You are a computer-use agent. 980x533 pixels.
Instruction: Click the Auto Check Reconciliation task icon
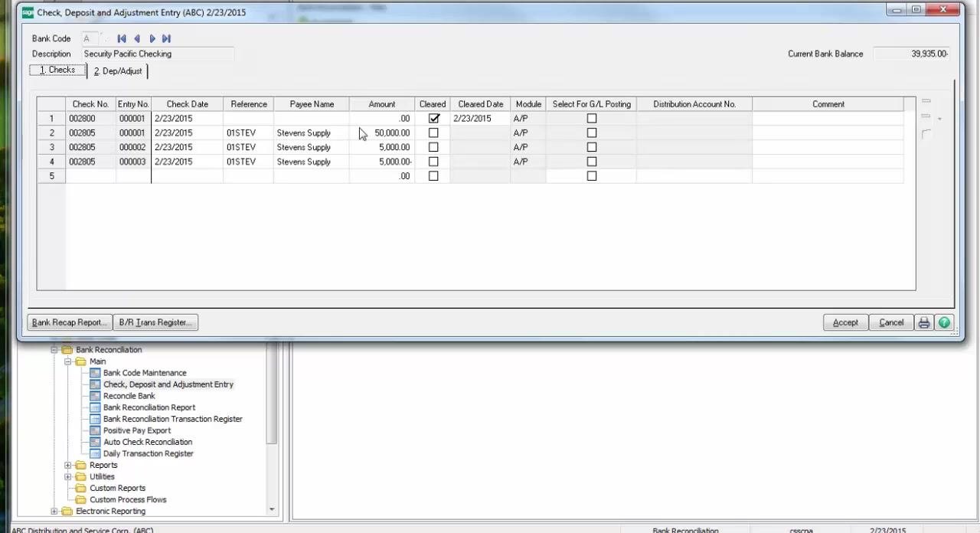(95, 442)
